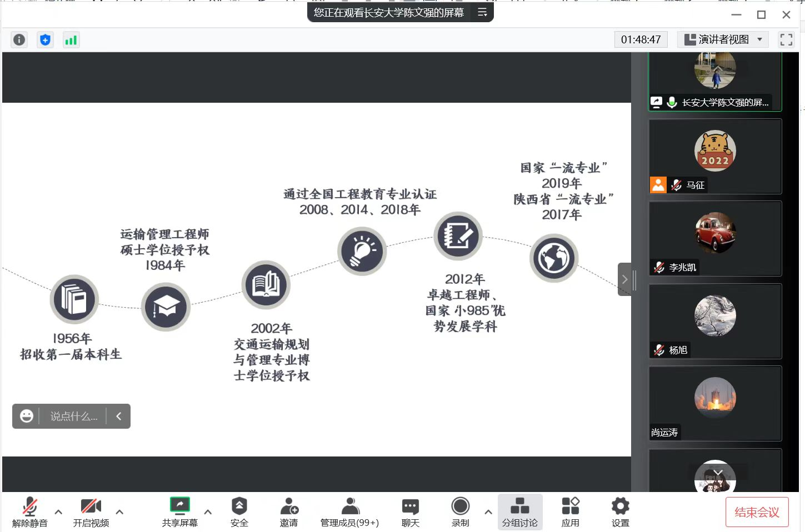Open Breakout Rooms (分组讨论)
The image size is (805, 532).
pyautogui.click(x=519, y=512)
